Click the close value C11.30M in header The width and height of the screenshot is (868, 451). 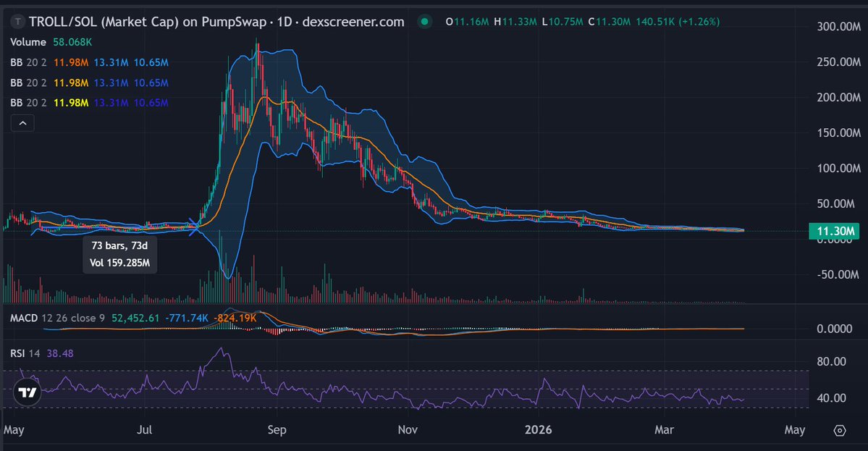coord(609,22)
